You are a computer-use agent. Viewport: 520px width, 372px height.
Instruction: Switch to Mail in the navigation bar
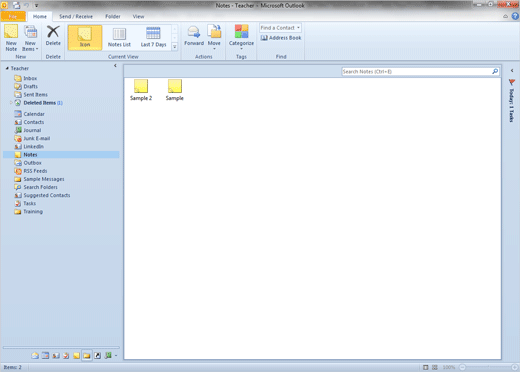click(35, 356)
